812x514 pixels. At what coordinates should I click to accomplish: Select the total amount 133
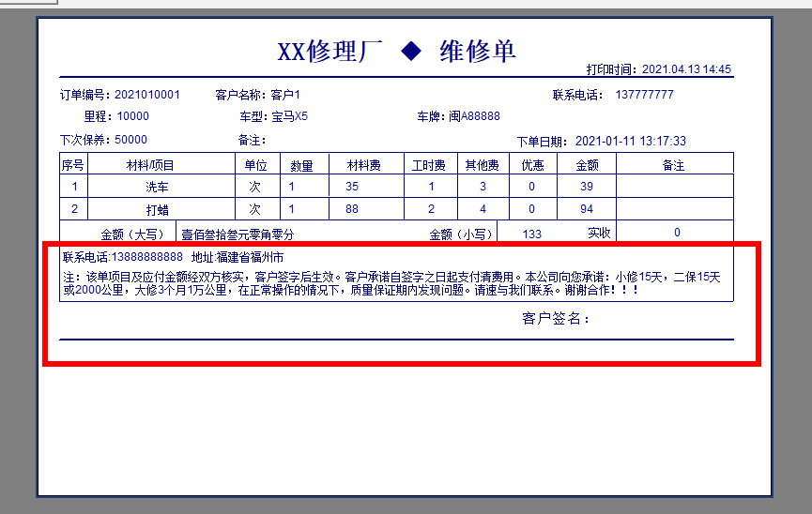[x=532, y=234]
